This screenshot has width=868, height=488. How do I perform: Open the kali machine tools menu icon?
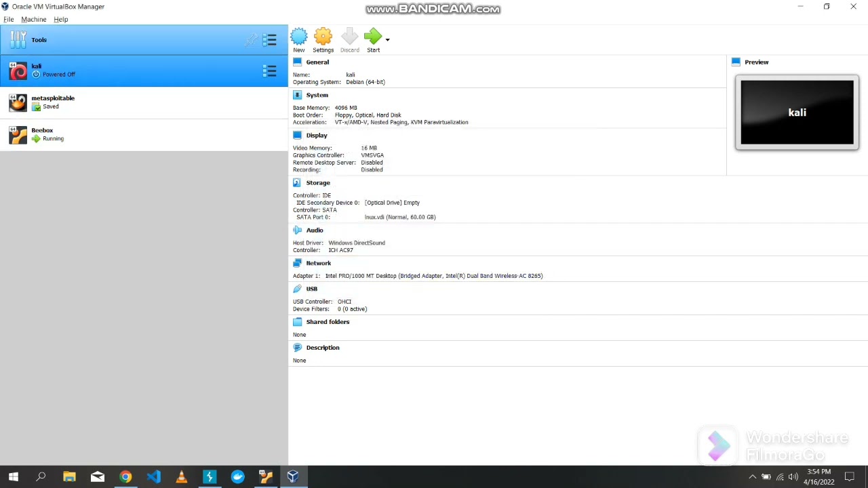tap(270, 70)
